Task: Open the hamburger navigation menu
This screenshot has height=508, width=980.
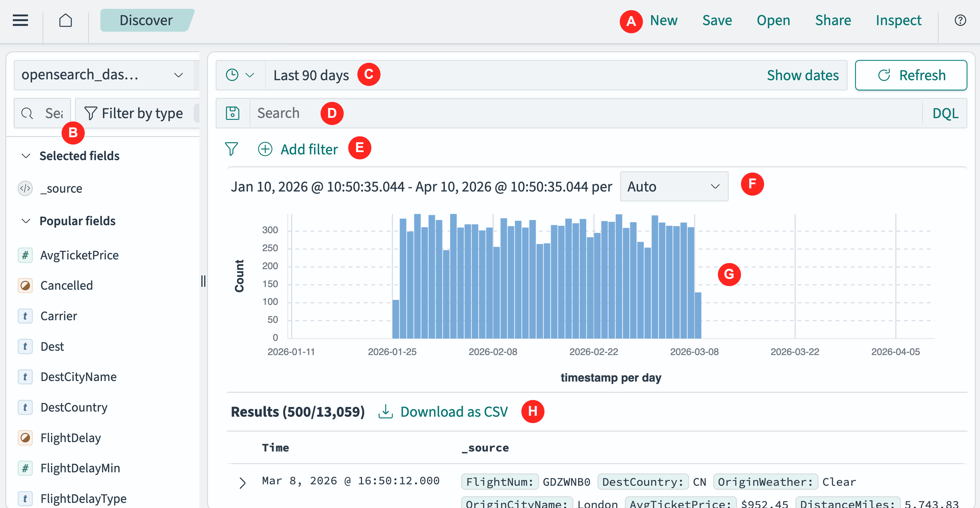Action: (x=20, y=20)
